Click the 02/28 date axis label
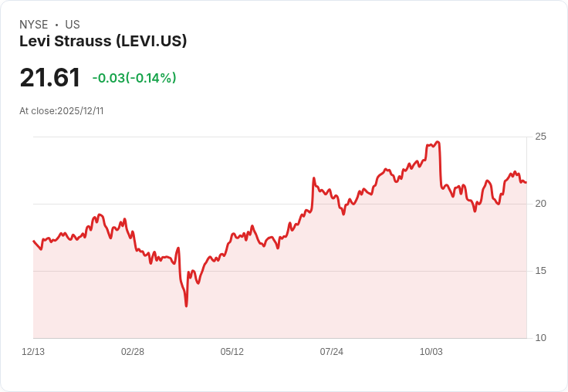The width and height of the screenshot is (568, 392). pos(133,351)
